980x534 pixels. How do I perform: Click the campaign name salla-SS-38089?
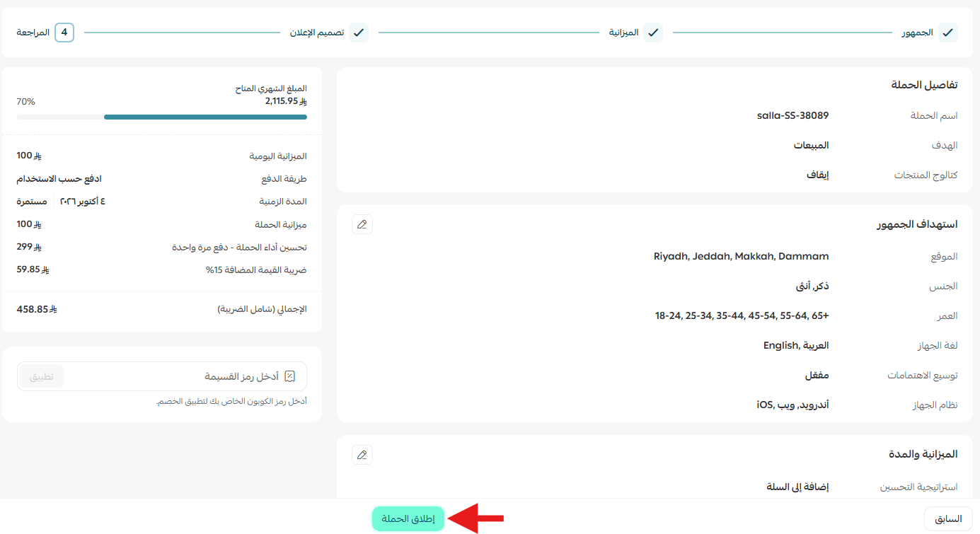792,115
